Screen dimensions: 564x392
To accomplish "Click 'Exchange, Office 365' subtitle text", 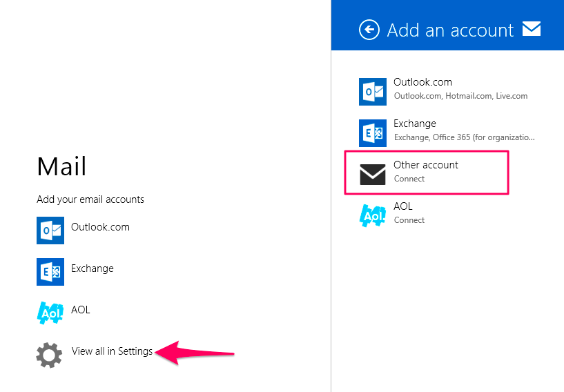I will tap(465, 137).
